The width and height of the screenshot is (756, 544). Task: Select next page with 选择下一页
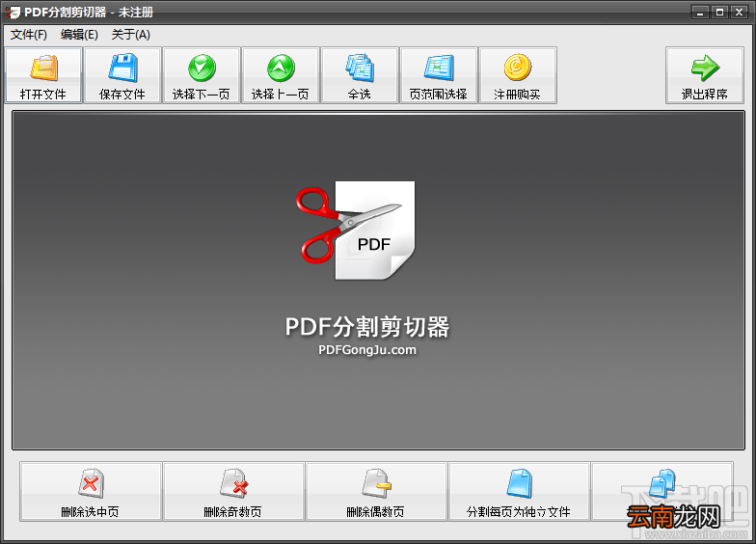coord(202,75)
